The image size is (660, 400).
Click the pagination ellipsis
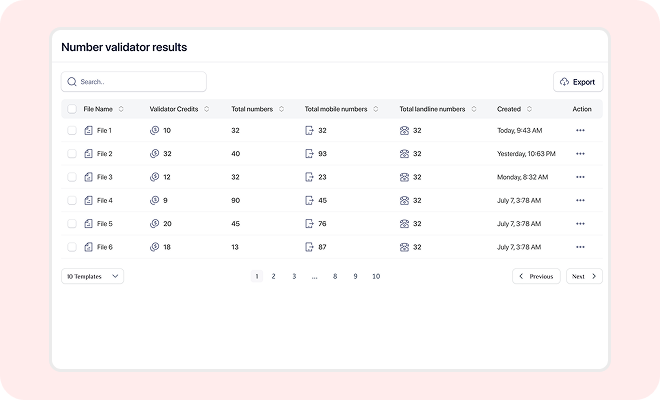click(314, 277)
